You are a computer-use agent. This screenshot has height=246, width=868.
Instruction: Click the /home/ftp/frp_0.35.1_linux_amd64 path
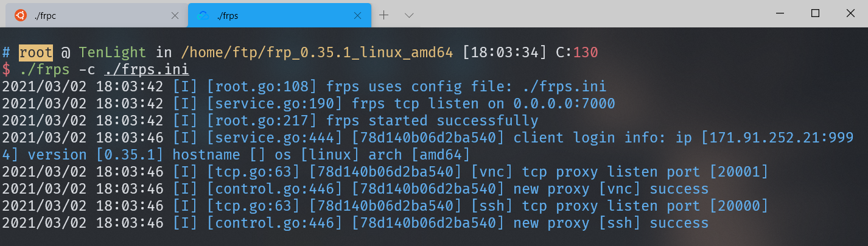(x=317, y=52)
